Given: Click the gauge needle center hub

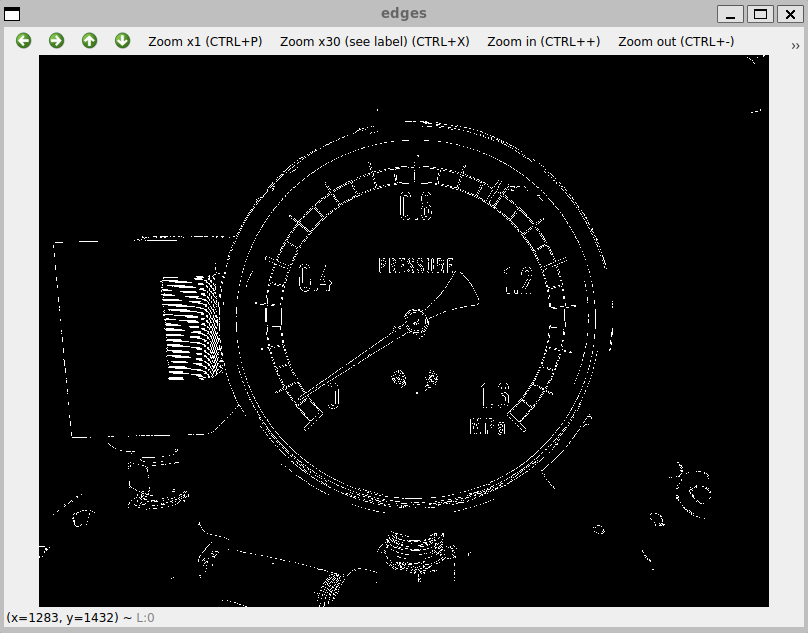Looking at the screenshot, I should (415, 321).
